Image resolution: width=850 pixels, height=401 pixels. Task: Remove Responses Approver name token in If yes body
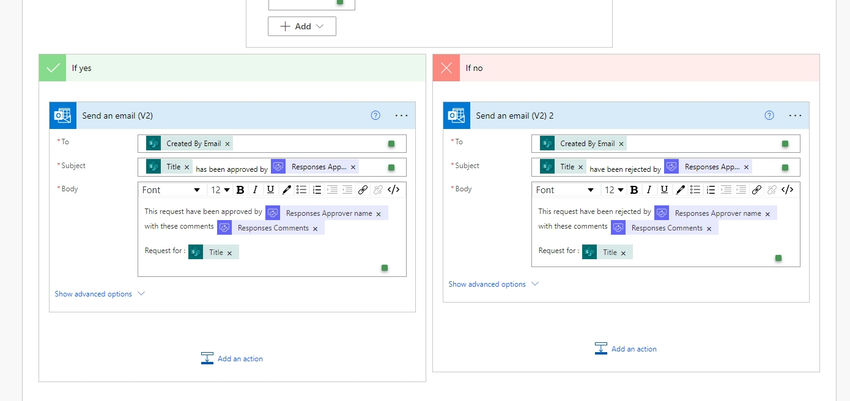(378, 214)
